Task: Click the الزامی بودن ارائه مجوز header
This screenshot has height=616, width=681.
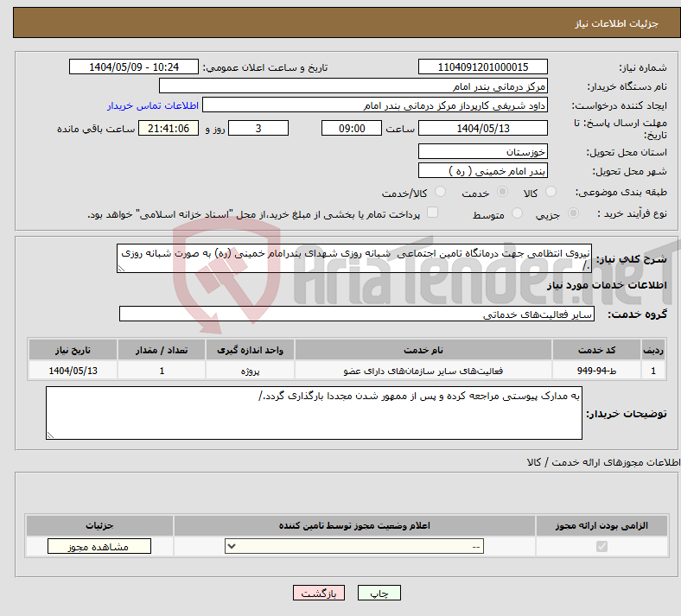Action: pos(601,525)
